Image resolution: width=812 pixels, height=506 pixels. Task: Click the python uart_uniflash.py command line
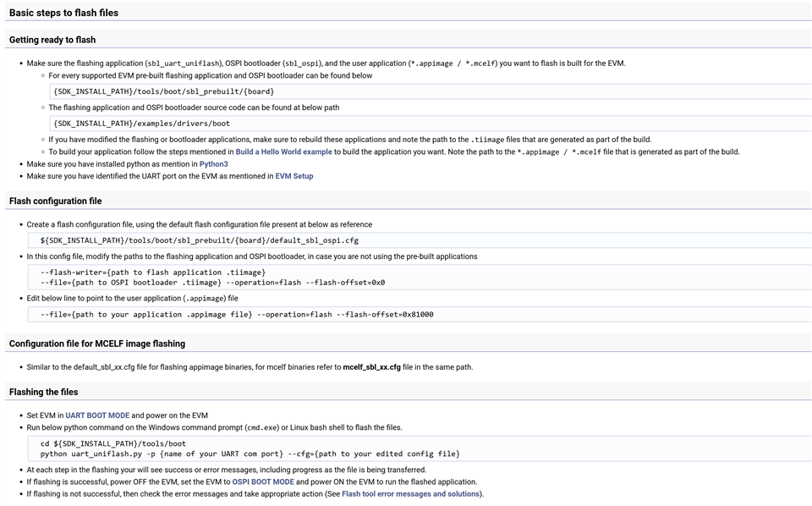tap(250, 454)
